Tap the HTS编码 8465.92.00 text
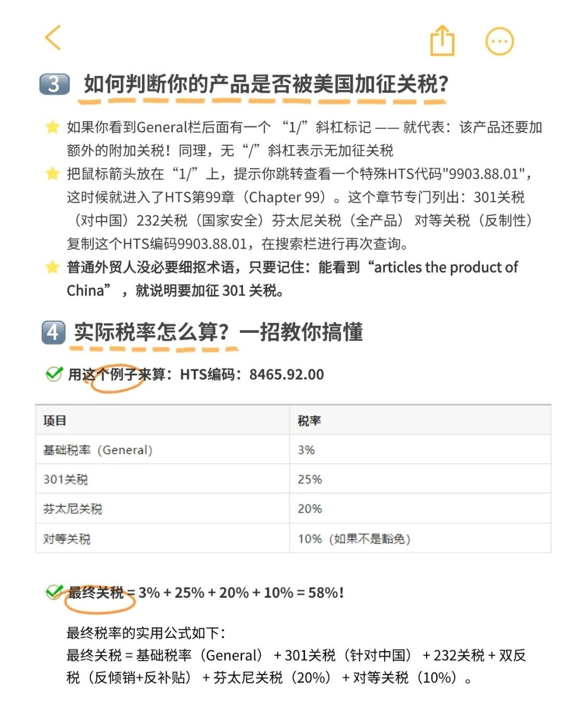Viewport: 562px width, 728px height. pyautogui.click(x=252, y=374)
